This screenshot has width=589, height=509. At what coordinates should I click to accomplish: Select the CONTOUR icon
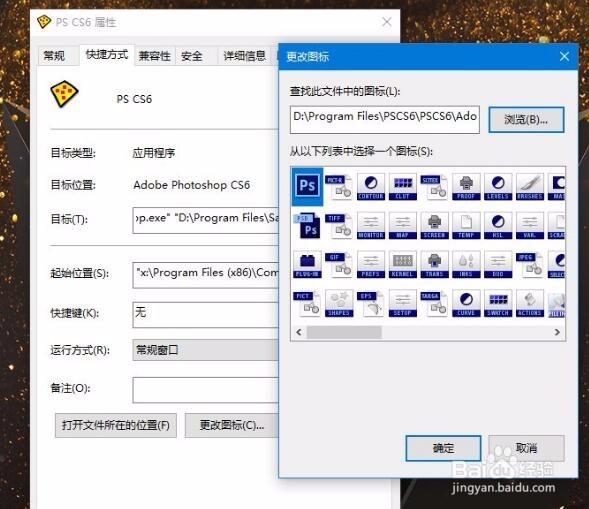[x=371, y=186]
